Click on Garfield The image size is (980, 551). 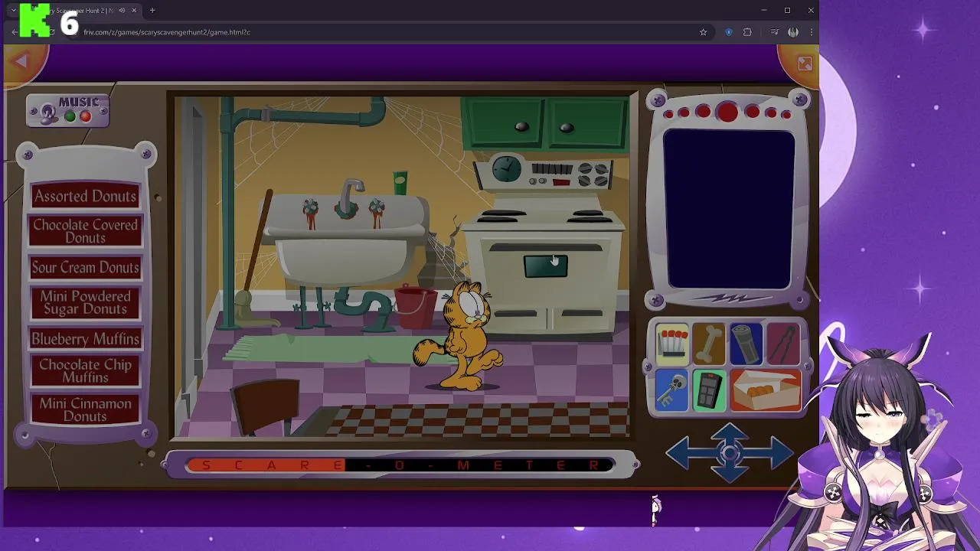pos(462,334)
